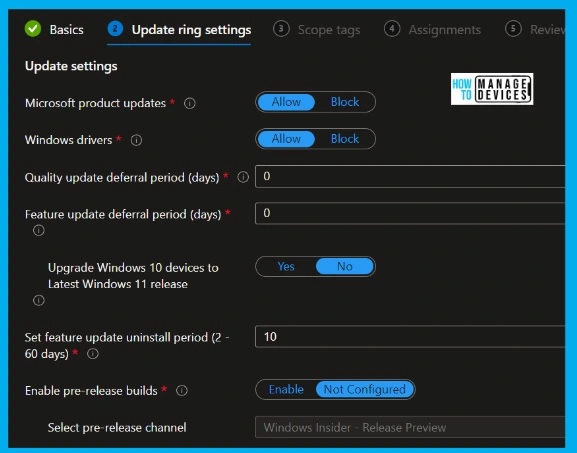Image resolution: width=577 pixels, height=453 pixels.
Task: Set Windows drivers to Allow
Action: point(286,139)
